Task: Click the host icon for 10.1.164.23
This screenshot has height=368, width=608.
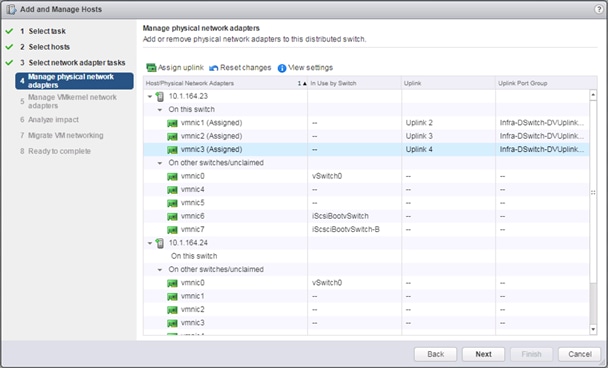Action: [160, 97]
